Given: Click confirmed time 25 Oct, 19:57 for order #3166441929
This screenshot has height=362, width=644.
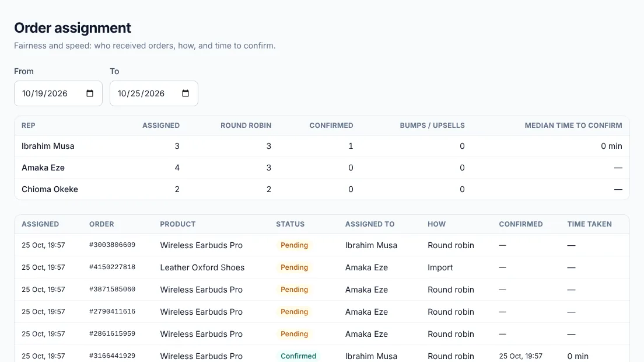Looking at the screenshot, I should coord(520,356).
